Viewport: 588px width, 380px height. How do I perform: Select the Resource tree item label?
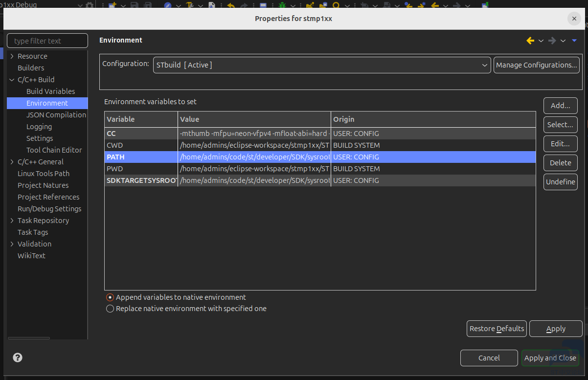32,56
